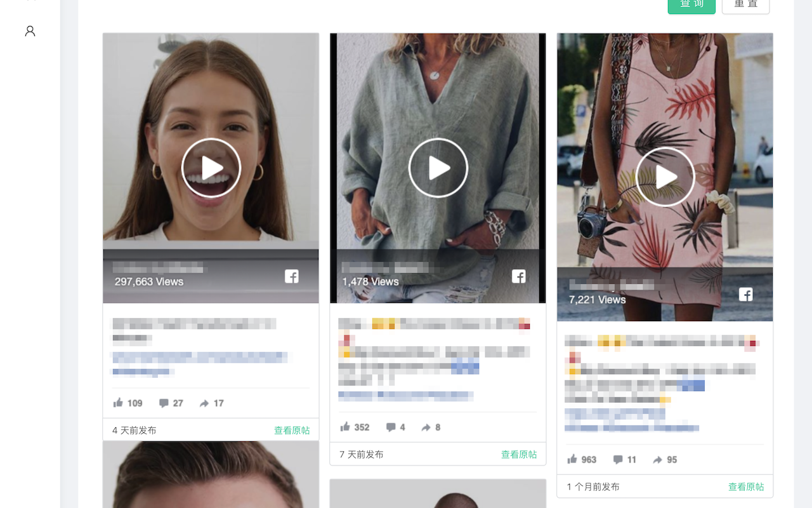Click the Facebook icon on the pink dress video

click(746, 295)
